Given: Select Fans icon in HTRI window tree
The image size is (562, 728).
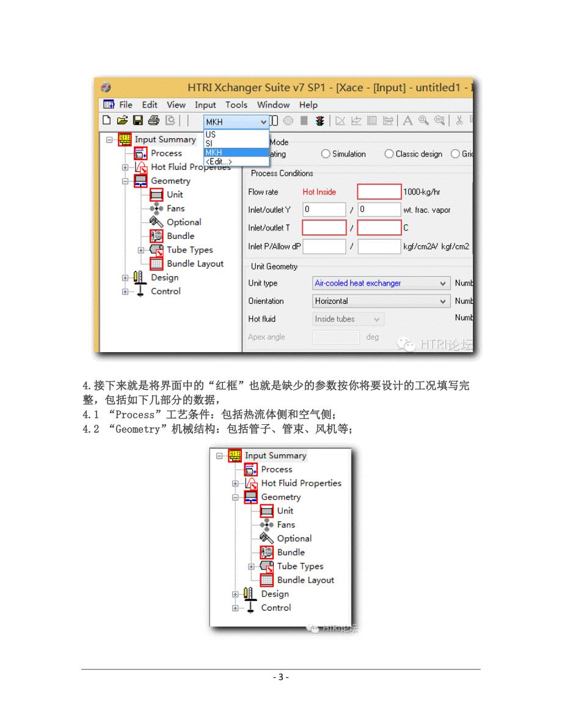Looking at the screenshot, I should pyautogui.click(x=156, y=208).
